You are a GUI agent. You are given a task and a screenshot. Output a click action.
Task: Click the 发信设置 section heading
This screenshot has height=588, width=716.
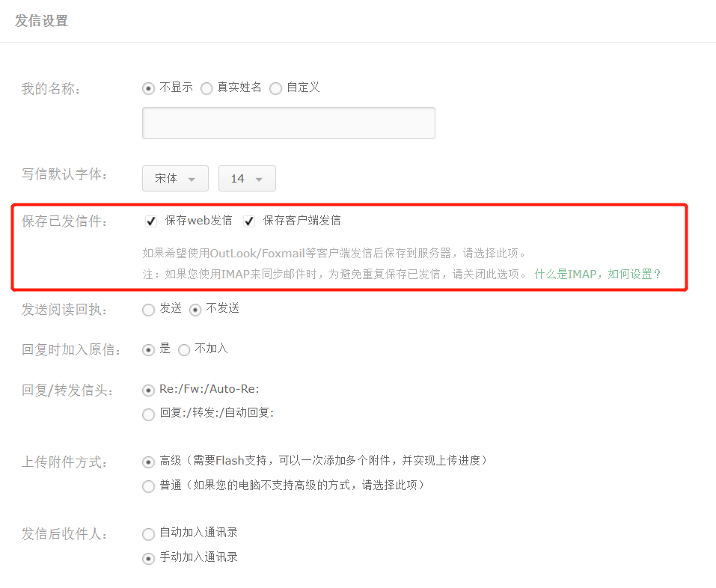42,20
